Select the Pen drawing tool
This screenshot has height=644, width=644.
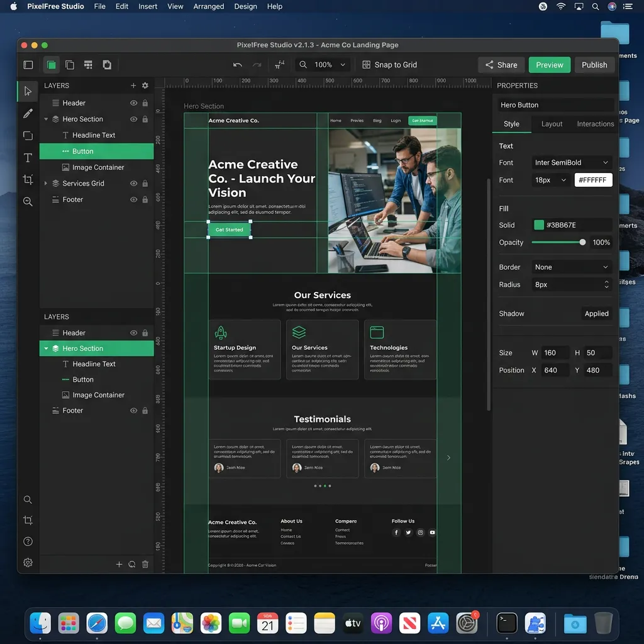coord(28,113)
